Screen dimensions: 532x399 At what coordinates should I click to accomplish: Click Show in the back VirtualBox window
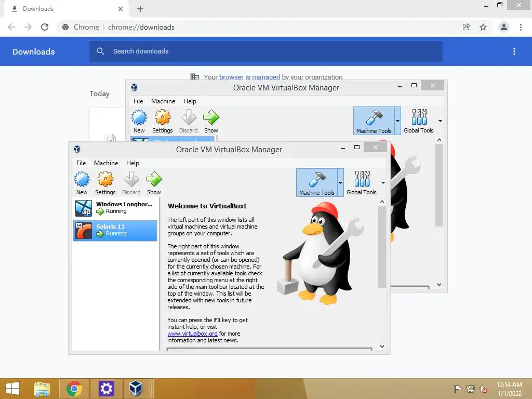click(211, 122)
